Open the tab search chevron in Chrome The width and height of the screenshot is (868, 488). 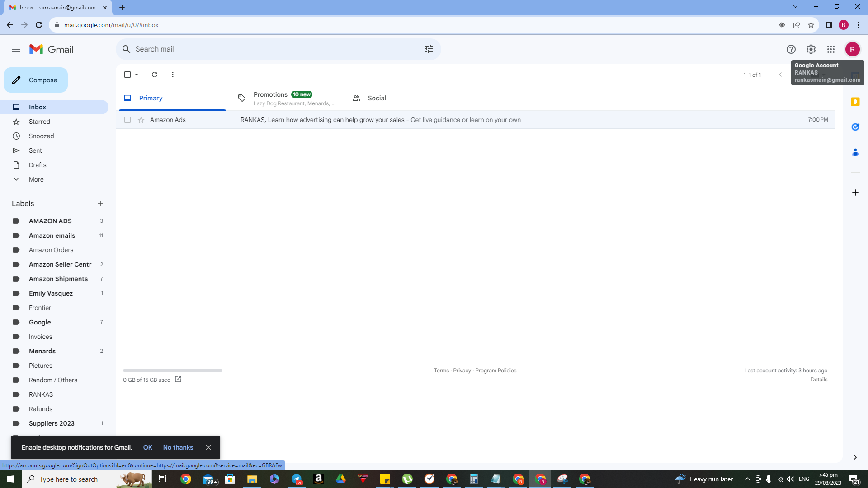coord(795,7)
